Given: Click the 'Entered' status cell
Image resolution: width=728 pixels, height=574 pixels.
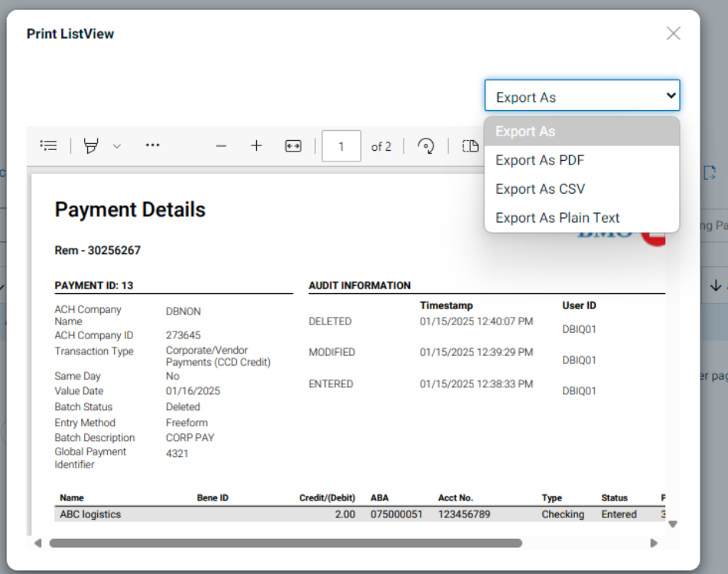Looking at the screenshot, I should (x=619, y=514).
